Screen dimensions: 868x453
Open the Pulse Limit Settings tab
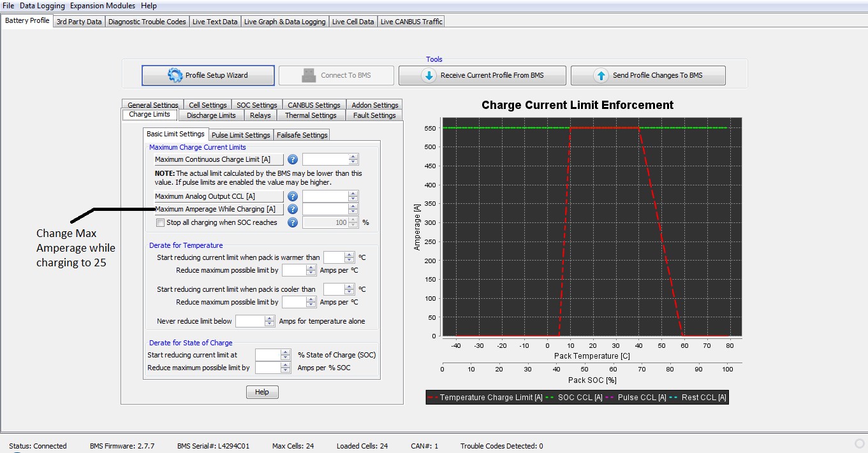(240, 135)
